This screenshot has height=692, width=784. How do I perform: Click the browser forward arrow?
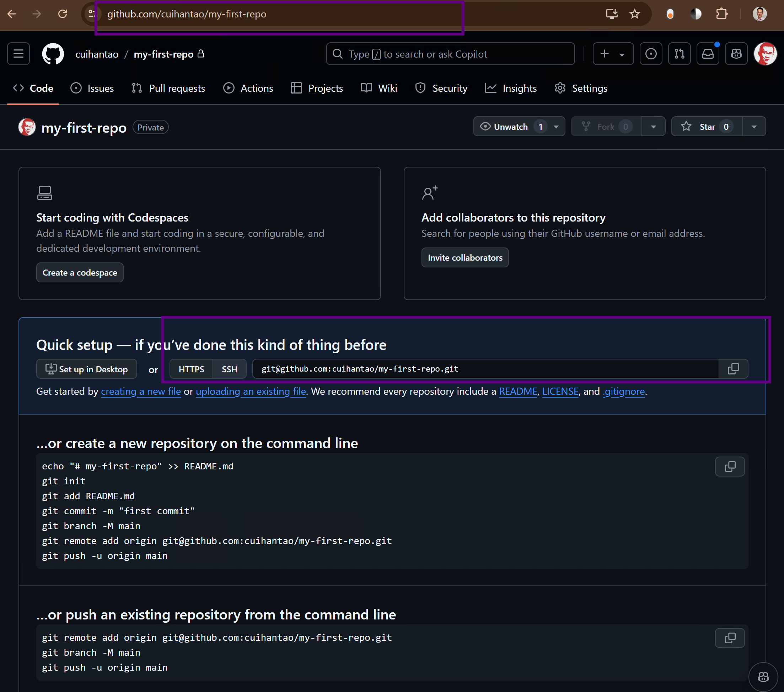[x=37, y=14]
